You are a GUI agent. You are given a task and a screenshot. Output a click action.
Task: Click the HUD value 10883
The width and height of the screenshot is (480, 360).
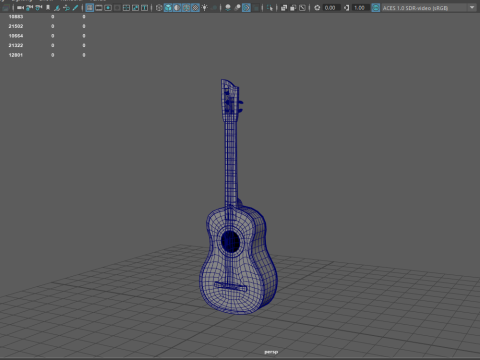point(16,16)
